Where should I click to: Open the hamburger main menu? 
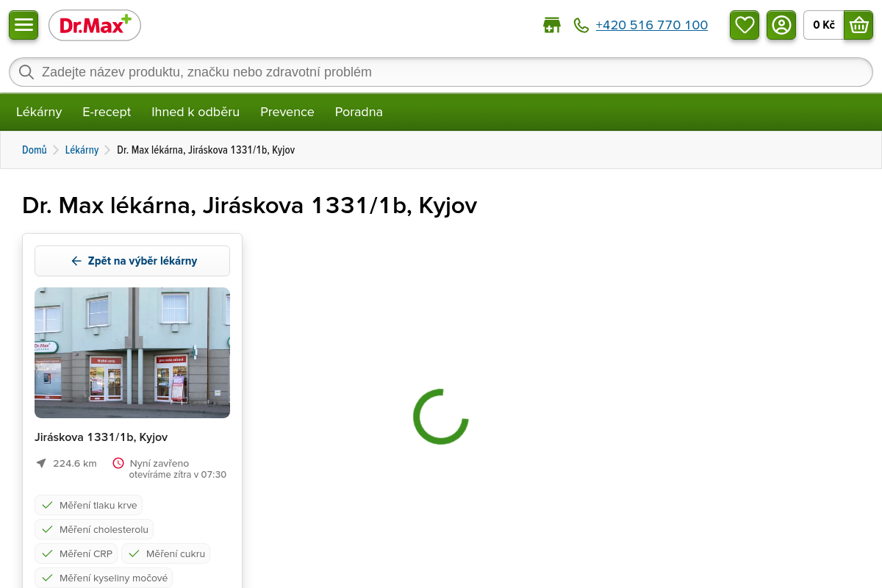[24, 25]
